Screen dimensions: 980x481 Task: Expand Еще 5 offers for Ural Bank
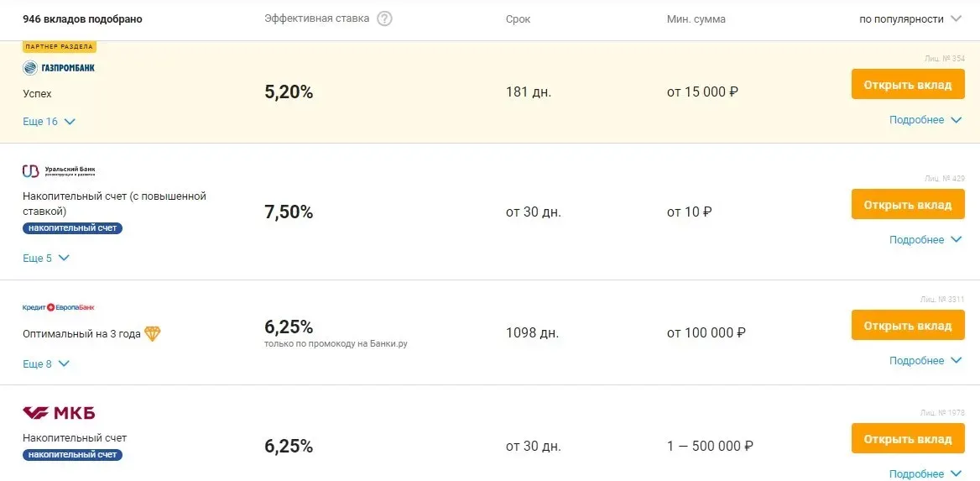click(46, 259)
